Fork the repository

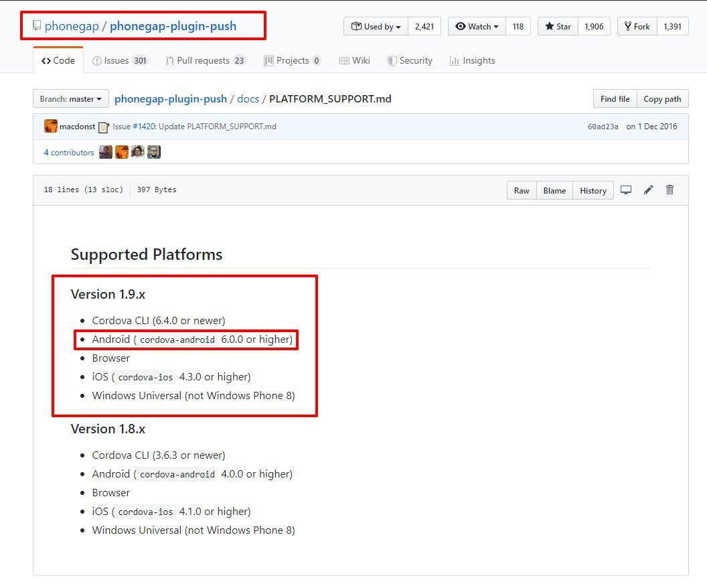637,27
